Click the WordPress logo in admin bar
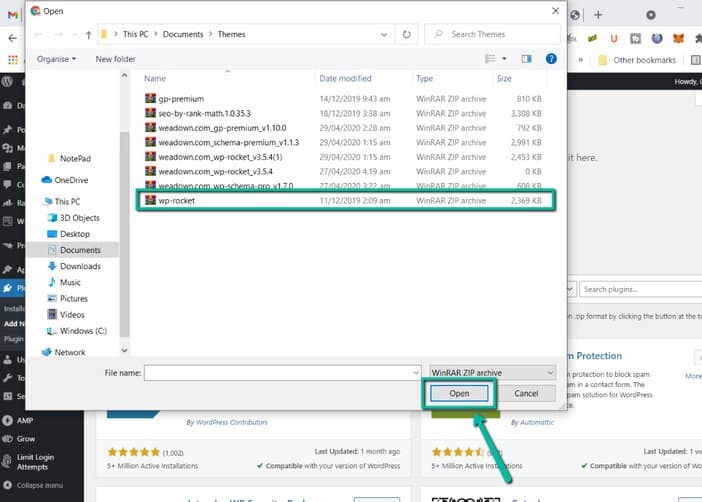This screenshot has height=502, width=702. click(x=8, y=82)
